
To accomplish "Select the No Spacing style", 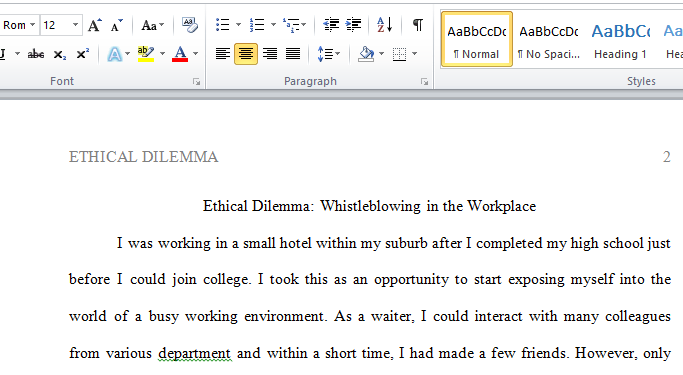I will point(548,40).
